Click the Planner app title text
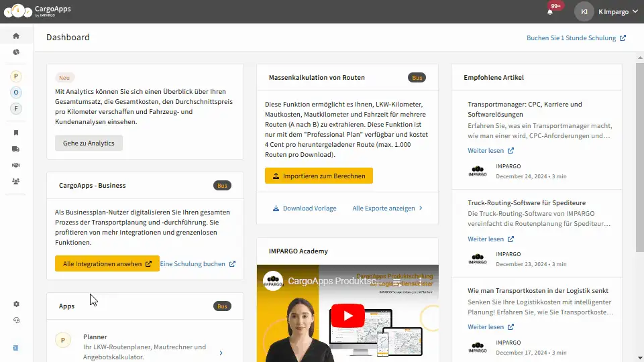This screenshot has width=644, height=362. tap(95, 337)
